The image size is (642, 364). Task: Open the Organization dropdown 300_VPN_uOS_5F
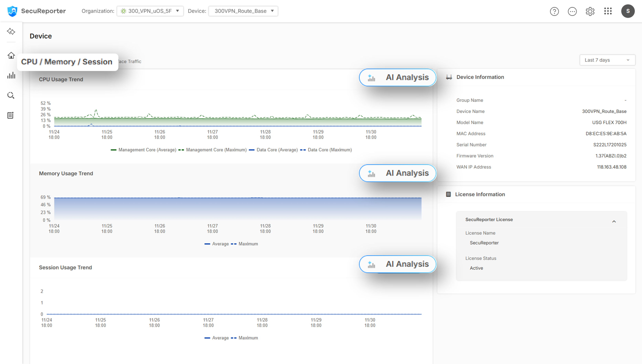click(150, 11)
